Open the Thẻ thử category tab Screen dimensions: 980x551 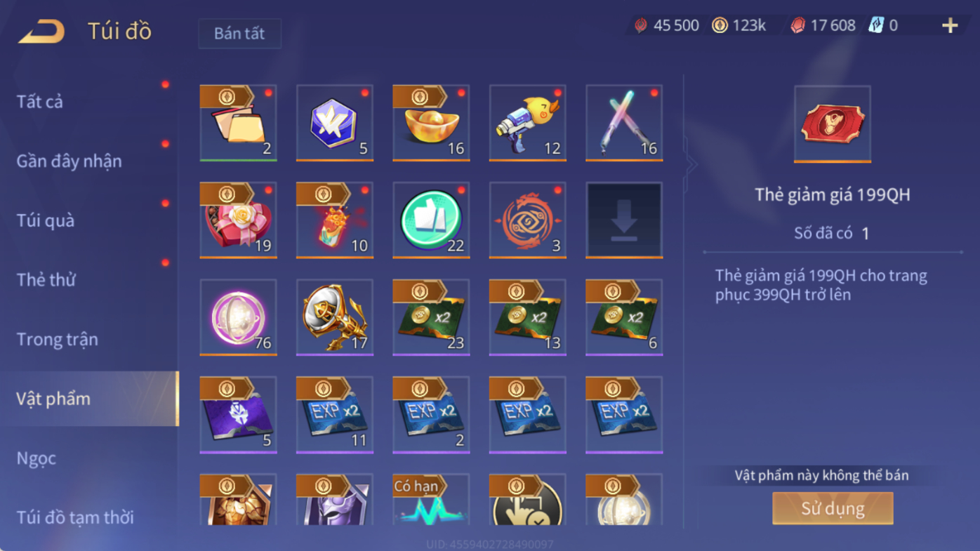pos(46,279)
